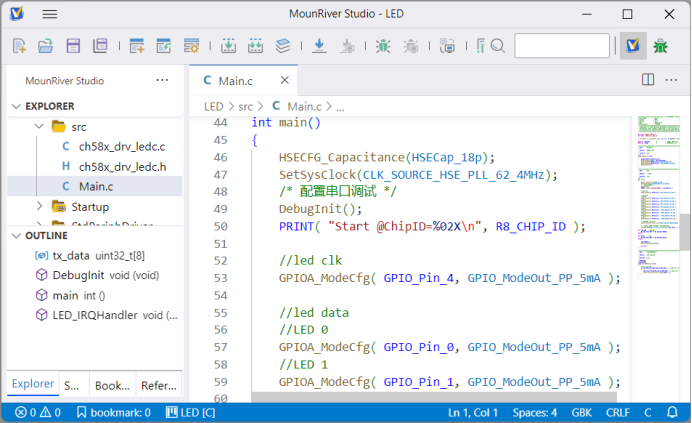Start debugging with green bug icon

pyautogui.click(x=383, y=46)
